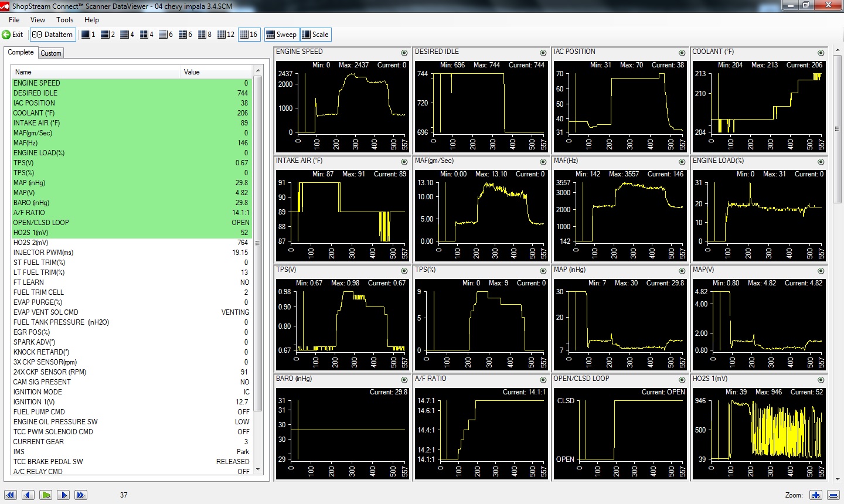Zoom in with the plus button

(x=816, y=495)
